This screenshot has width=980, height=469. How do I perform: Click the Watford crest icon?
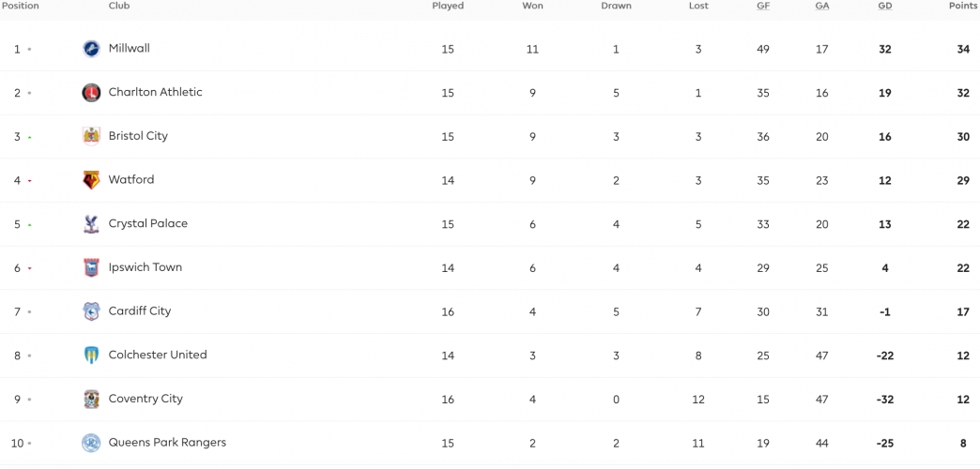[91, 180]
